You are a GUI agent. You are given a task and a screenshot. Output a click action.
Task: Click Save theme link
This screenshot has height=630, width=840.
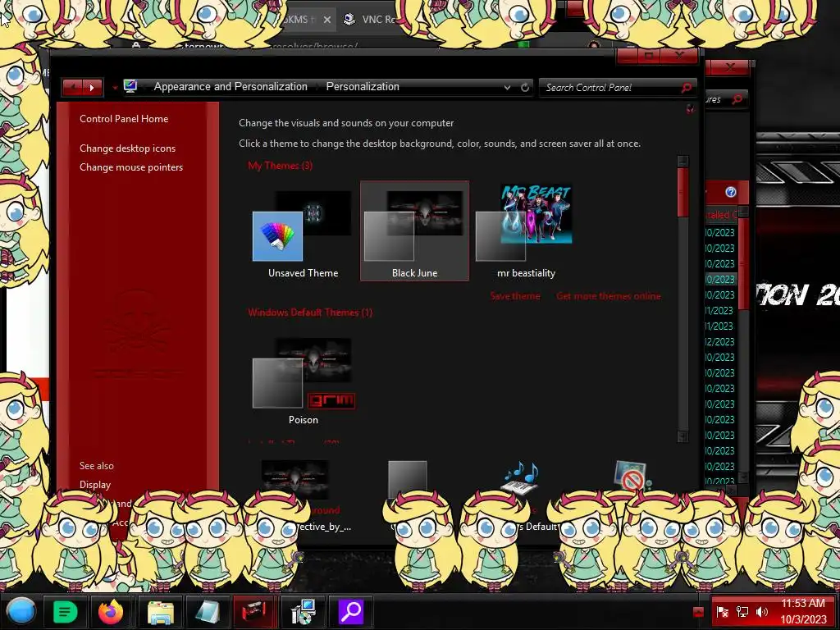(515, 295)
